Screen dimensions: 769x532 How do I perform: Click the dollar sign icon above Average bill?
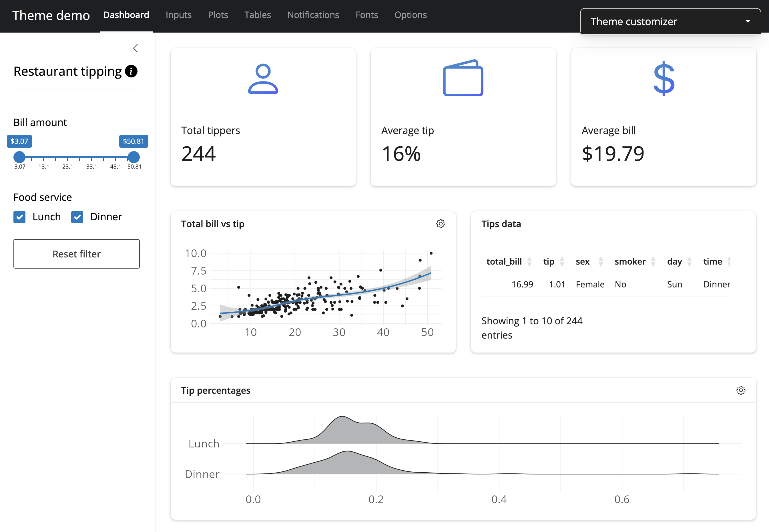664,79
